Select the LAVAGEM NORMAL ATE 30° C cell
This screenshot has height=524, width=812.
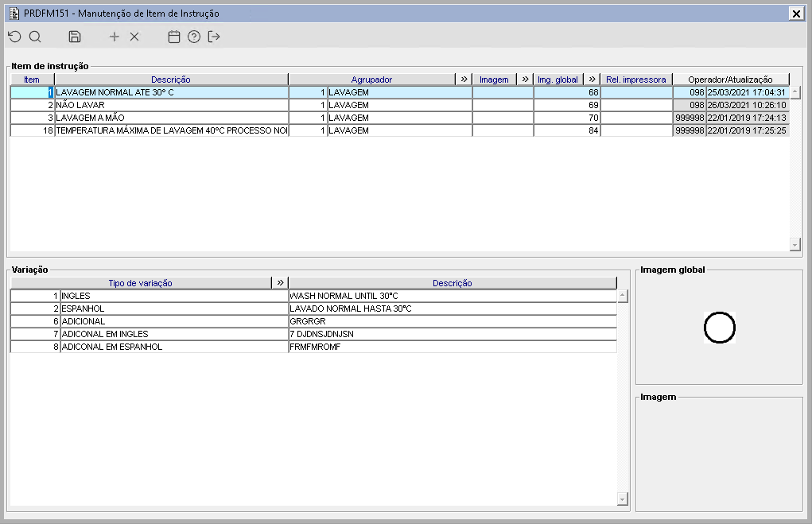(x=171, y=92)
